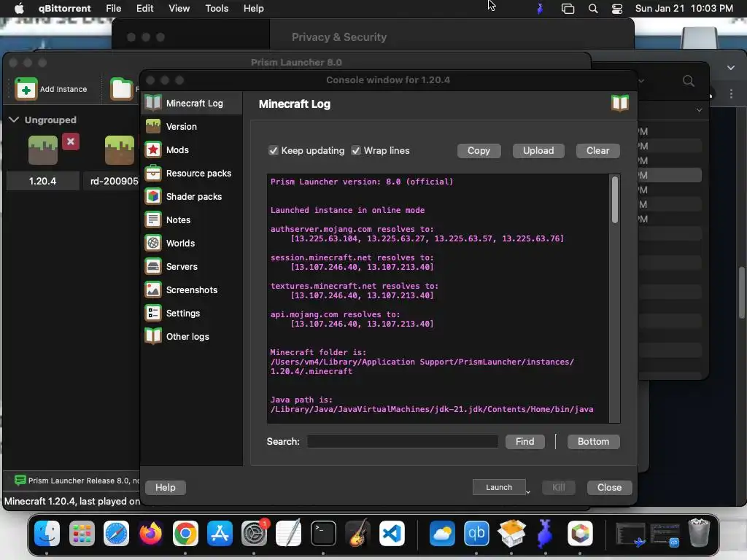The height and width of the screenshot is (560, 747).
Task: Launch the 1.20.4 instance
Action: coord(499,487)
